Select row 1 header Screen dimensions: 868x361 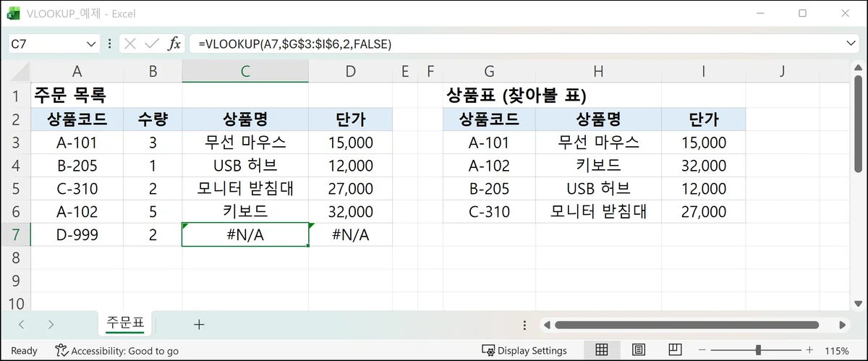point(15,95)
